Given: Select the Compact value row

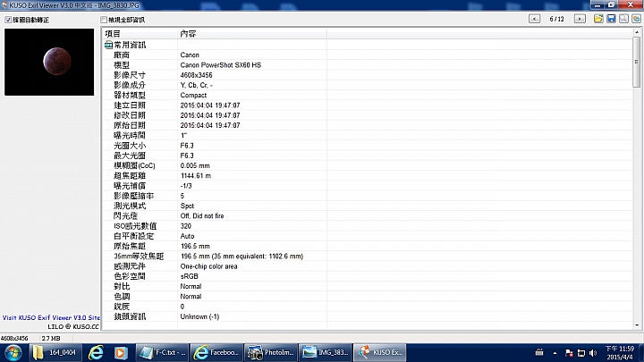Looking at the screenshot, I should coord(368,96).
